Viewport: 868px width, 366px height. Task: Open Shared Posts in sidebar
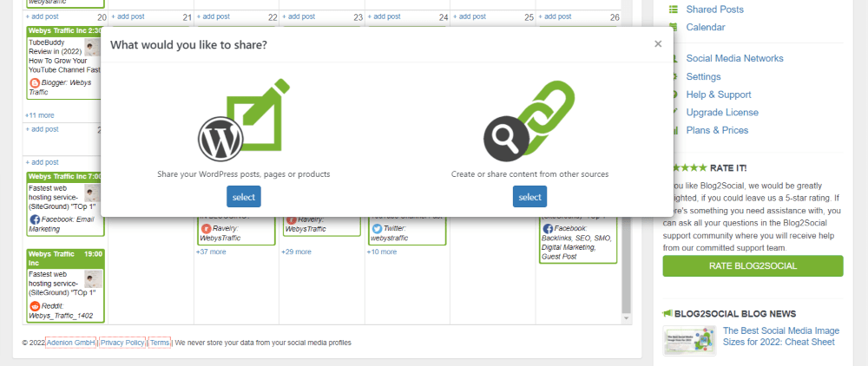(714, 10)
